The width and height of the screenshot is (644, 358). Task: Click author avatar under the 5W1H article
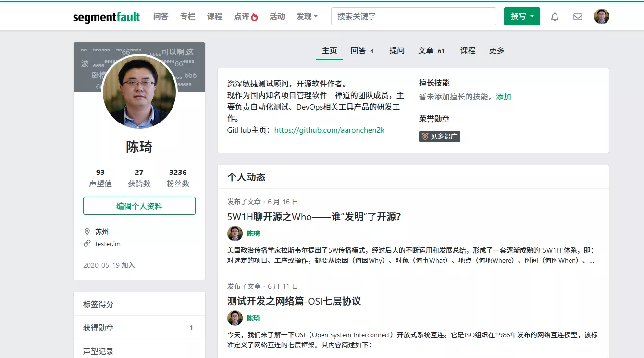pyautogui.click(x=235, y=234)
